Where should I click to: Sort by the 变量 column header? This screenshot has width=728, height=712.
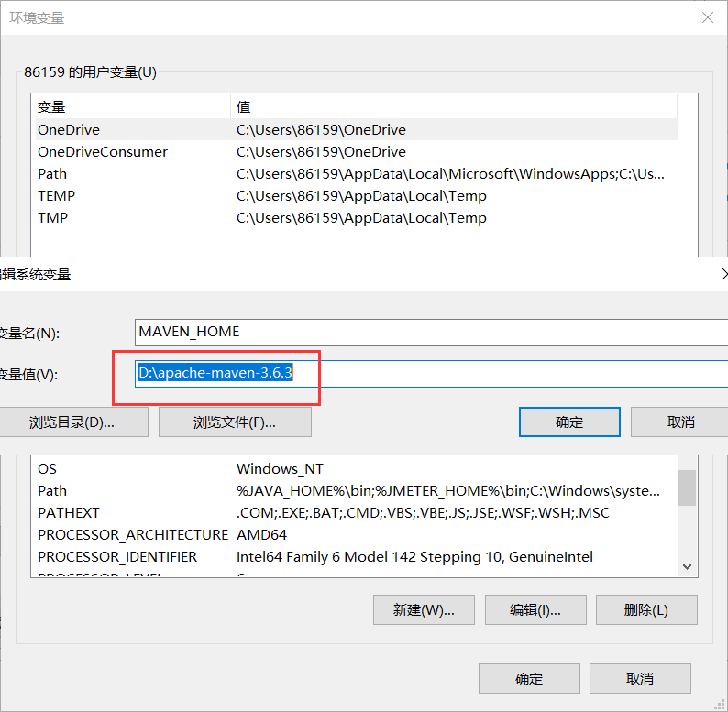[x=128, y=107]
